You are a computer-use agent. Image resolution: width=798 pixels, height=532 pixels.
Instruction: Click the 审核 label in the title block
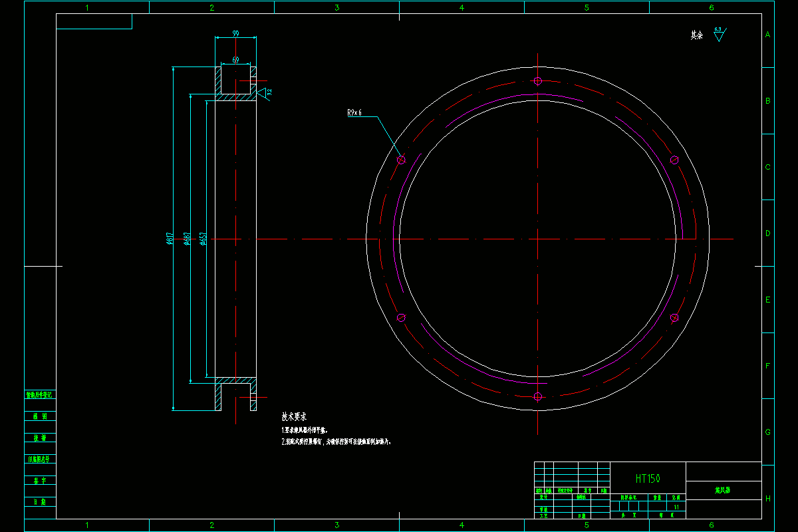click(x=543, y=509)
